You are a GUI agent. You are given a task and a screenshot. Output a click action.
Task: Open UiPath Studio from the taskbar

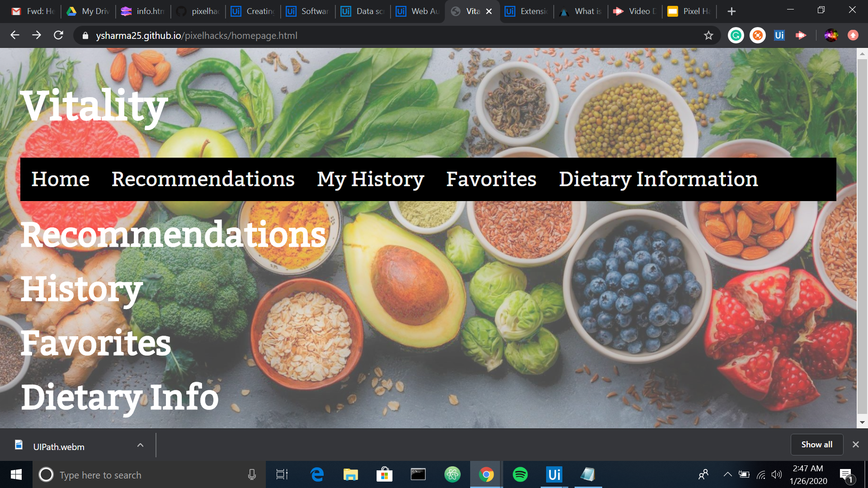click(554, 474)
